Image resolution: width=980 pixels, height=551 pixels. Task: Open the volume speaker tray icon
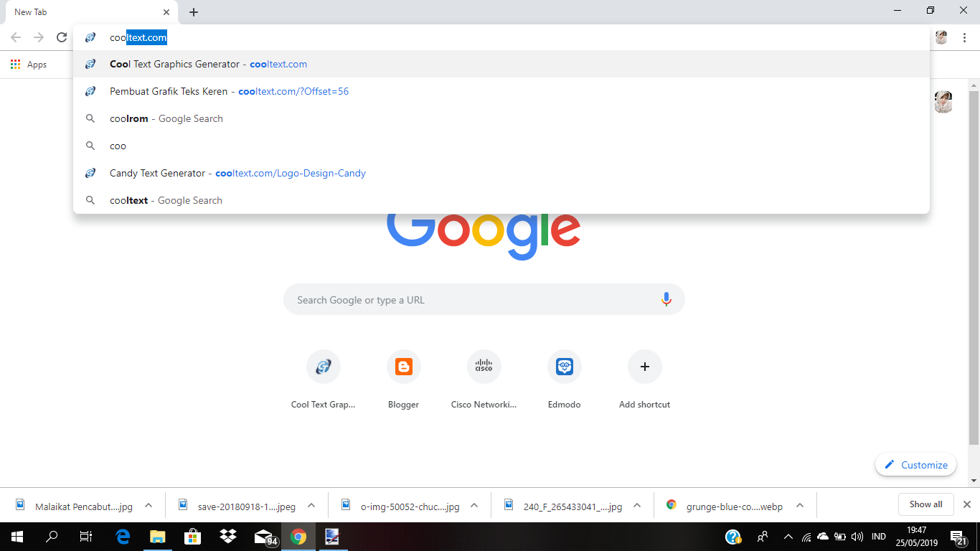[x=857, y=537]
